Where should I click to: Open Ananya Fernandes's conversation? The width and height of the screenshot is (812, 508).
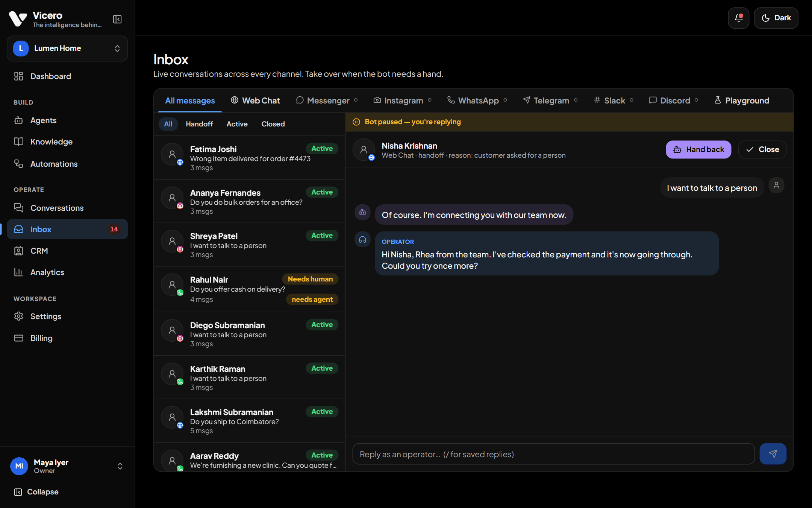(250, 201)
